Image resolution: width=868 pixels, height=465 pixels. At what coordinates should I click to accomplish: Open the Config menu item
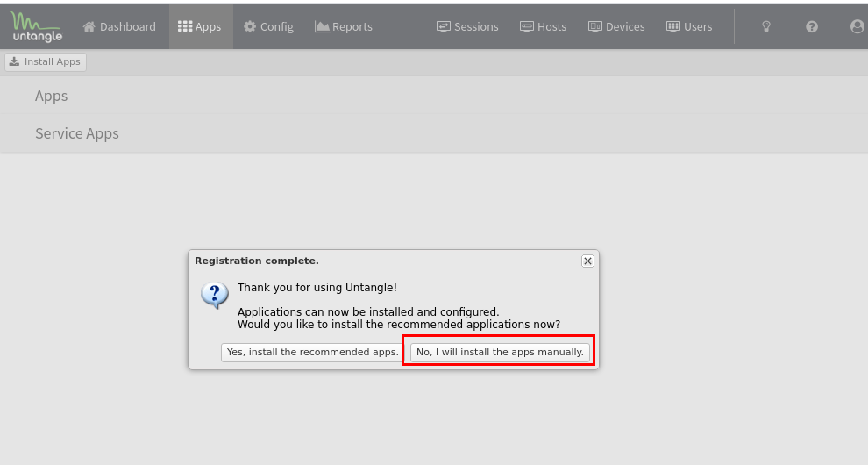click(x=268, y=26)
